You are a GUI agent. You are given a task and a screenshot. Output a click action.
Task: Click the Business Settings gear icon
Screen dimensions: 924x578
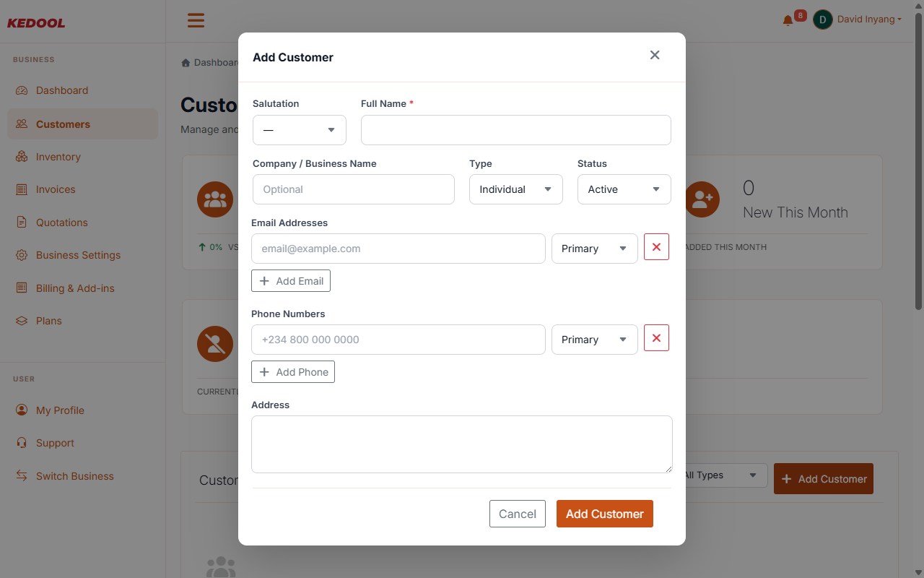pyautogui.click(x=22, y=255)
